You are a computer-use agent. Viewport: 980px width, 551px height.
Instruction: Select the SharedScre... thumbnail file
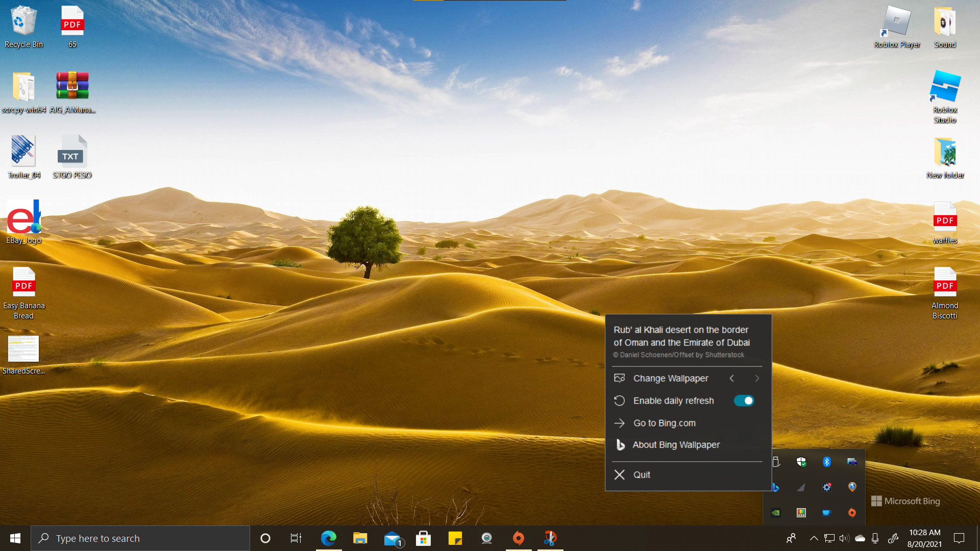(x=23, y=355)
